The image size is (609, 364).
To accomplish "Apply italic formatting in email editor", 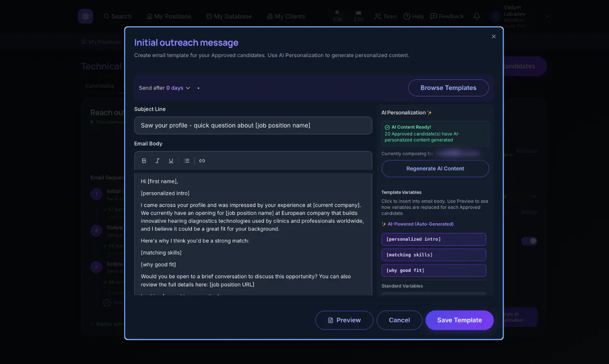I will click(x=157, y=161).
